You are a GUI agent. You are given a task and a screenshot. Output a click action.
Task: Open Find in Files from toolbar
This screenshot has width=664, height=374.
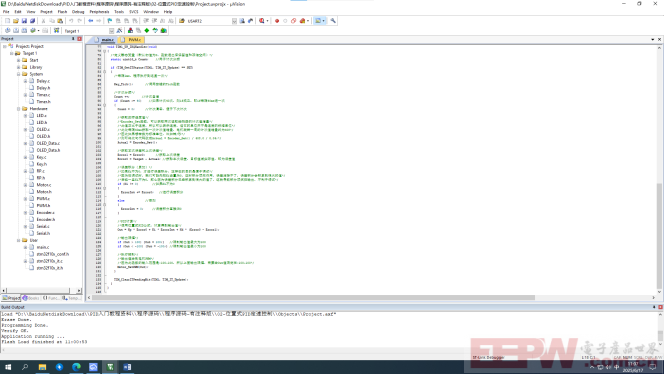pyautogui.click(x=182, y=21)
